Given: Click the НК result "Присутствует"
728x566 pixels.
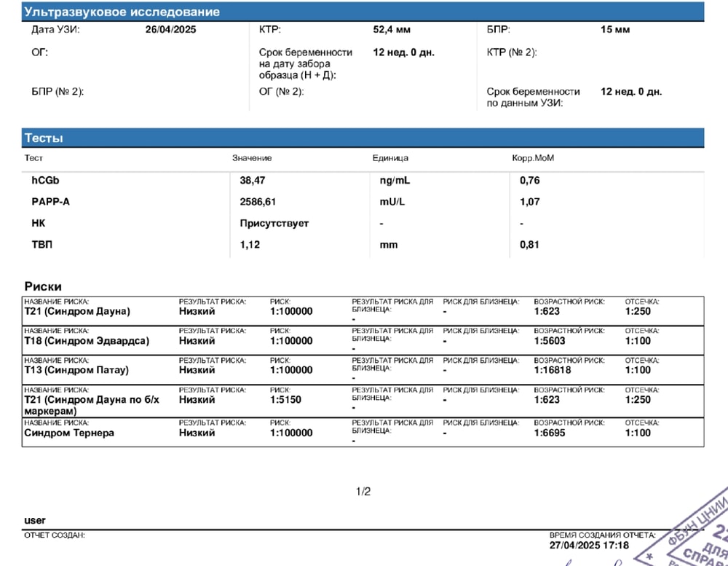Looking at the screenshot, I should 274,223.
